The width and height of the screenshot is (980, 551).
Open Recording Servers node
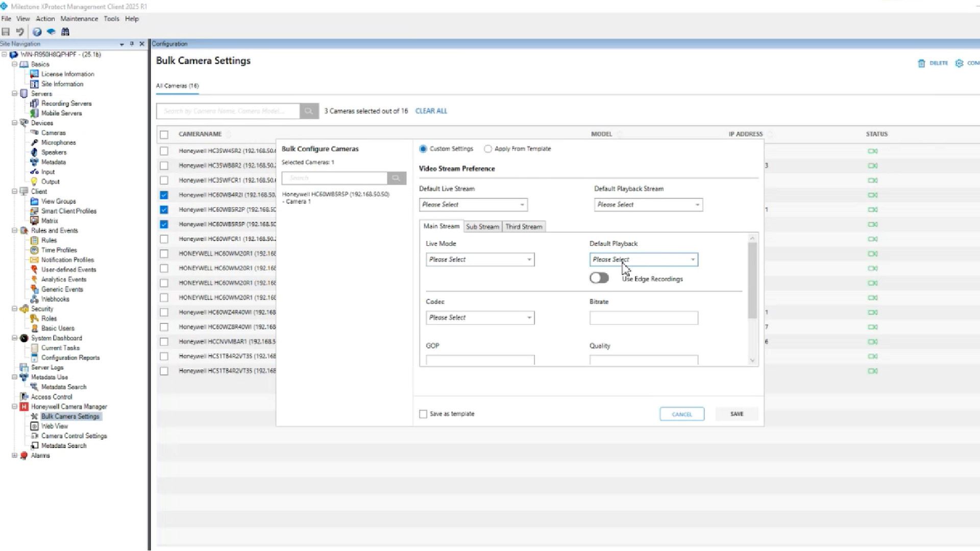coord(66,103)
